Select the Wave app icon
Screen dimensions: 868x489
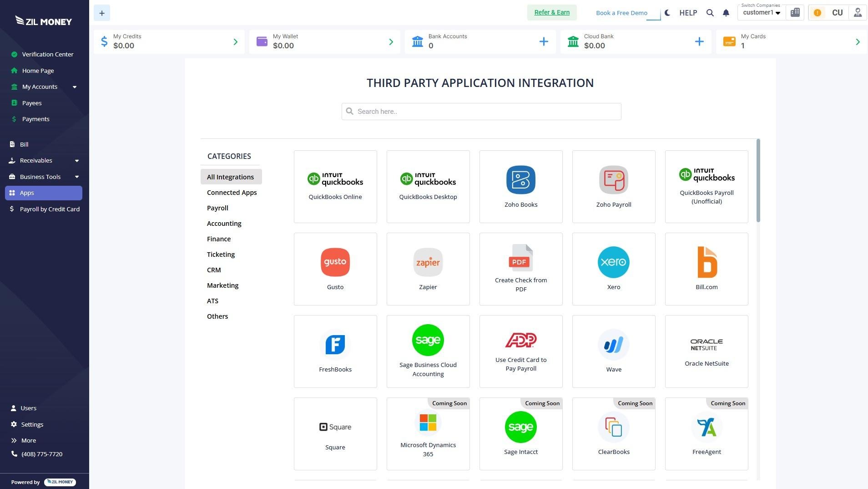(x=614, y=345)
